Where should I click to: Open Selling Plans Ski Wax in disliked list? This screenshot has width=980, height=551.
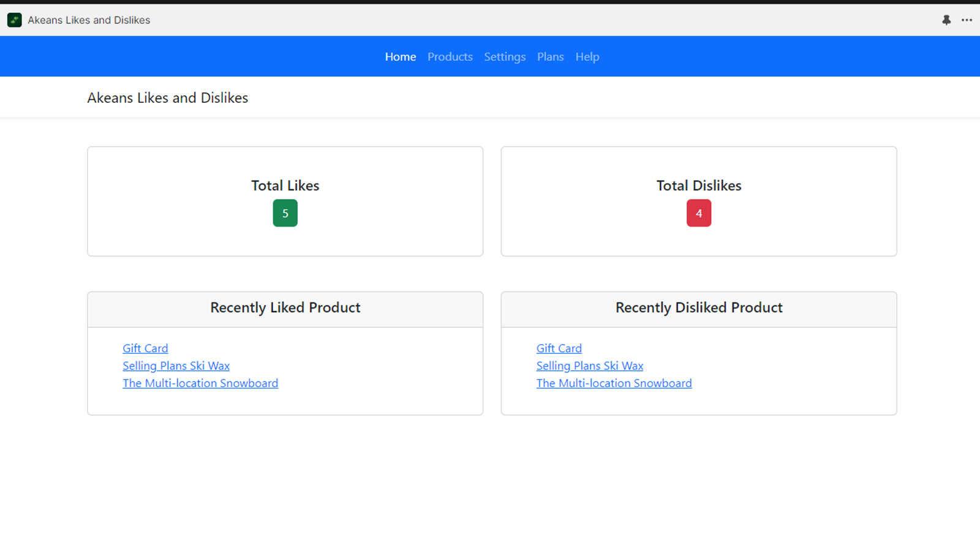590,366
